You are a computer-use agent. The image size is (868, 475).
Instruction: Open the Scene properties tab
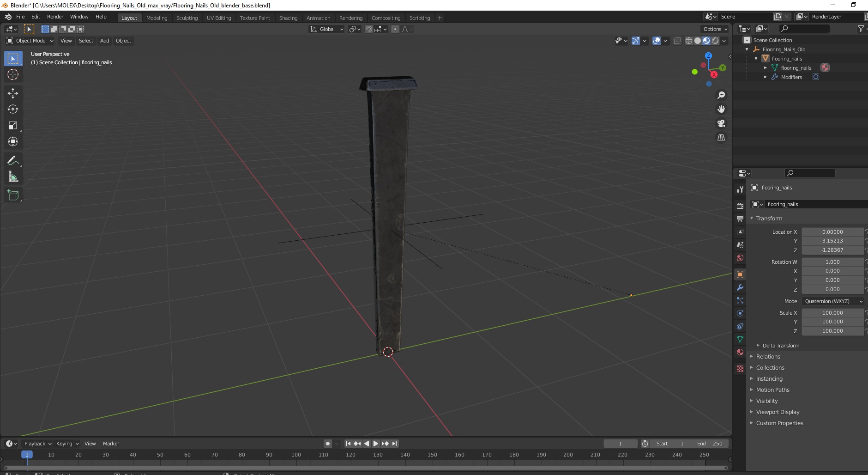click(x=740, y=245)
